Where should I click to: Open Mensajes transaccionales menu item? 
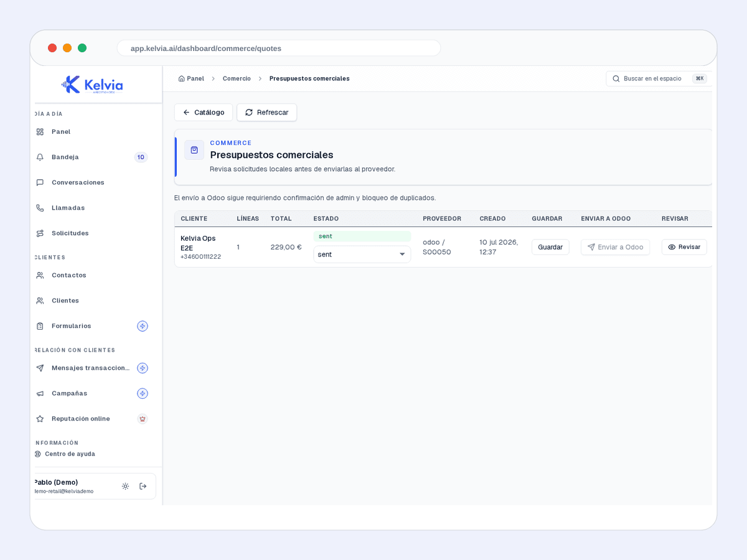[91, 368]
